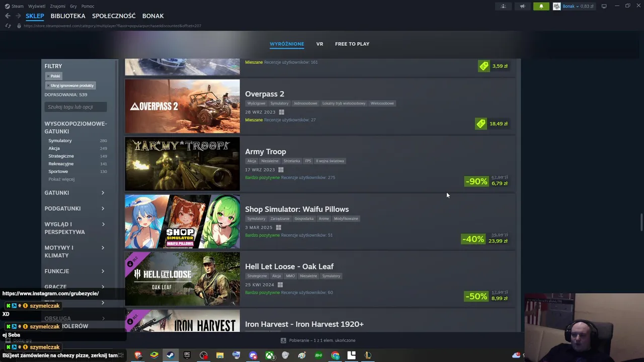The height and width of the screenshot is (362, 644).
Task: Launch Epic Games from the taskbar
Action: coord(187,355)
